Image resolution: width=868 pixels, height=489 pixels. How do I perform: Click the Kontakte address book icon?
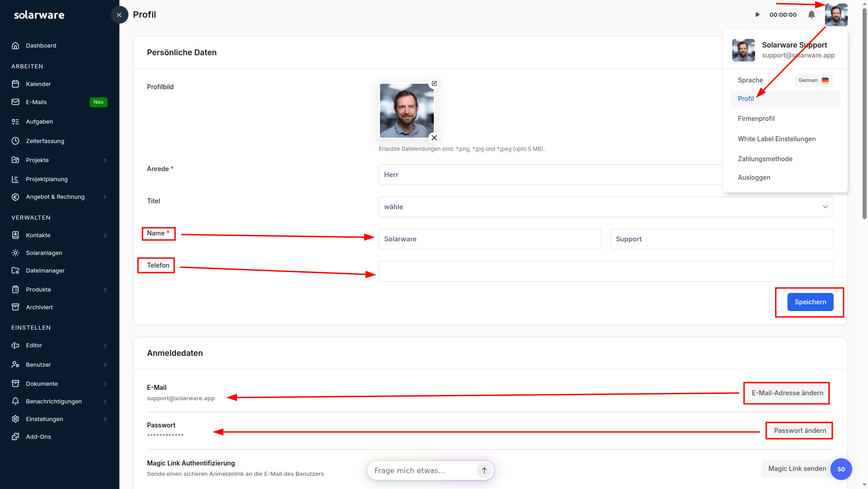[15, 235]
